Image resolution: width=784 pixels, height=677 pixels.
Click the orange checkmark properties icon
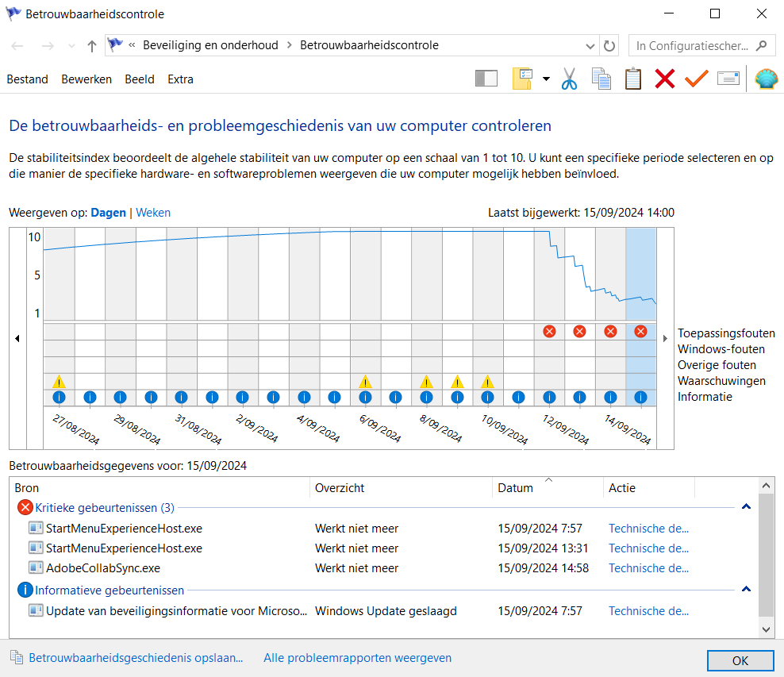(x=697, y=79)
